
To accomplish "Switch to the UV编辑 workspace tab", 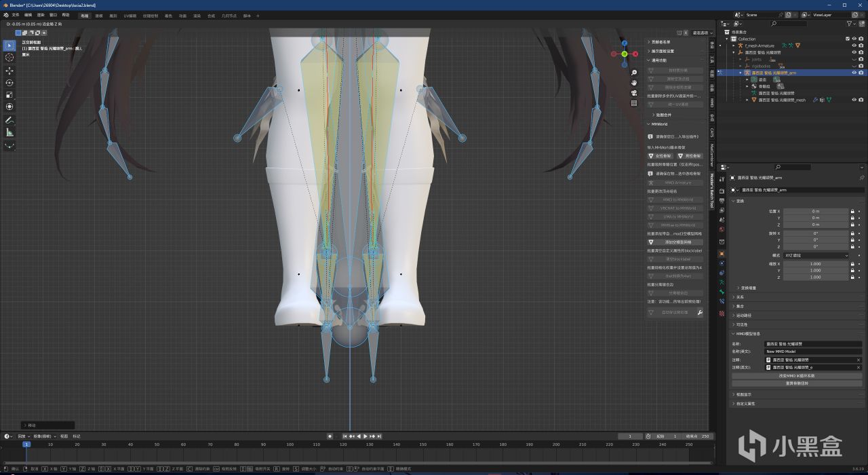I will tap(130, 15).
